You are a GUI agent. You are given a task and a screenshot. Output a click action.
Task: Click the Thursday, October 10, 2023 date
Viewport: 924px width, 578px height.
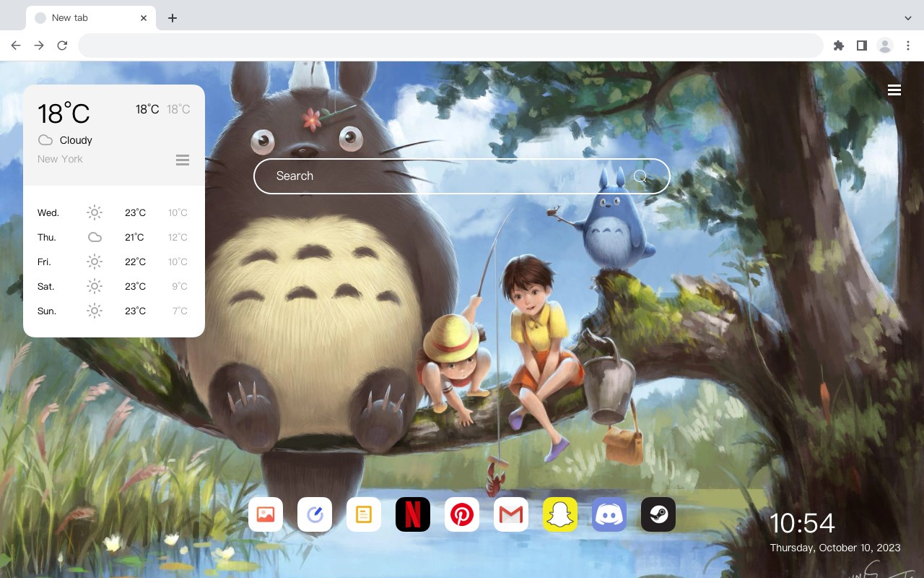pos(835,548)
